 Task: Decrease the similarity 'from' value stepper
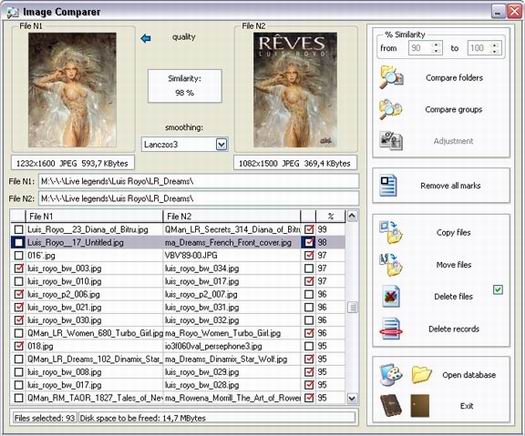(x=436, y=51)
